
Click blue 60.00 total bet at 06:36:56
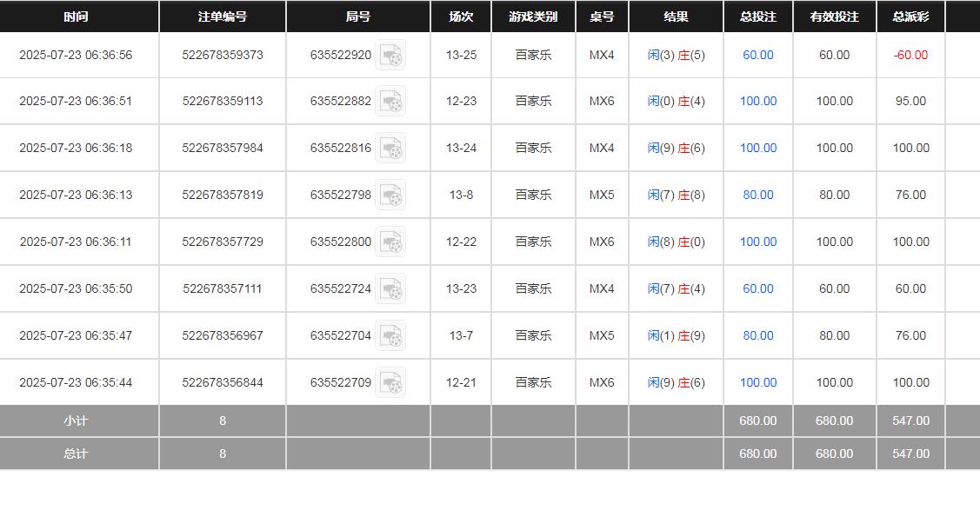coord(757,55)
